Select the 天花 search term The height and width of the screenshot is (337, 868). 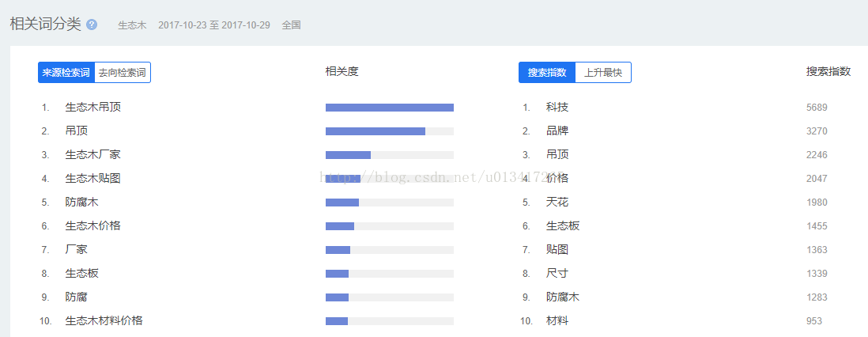557,203
